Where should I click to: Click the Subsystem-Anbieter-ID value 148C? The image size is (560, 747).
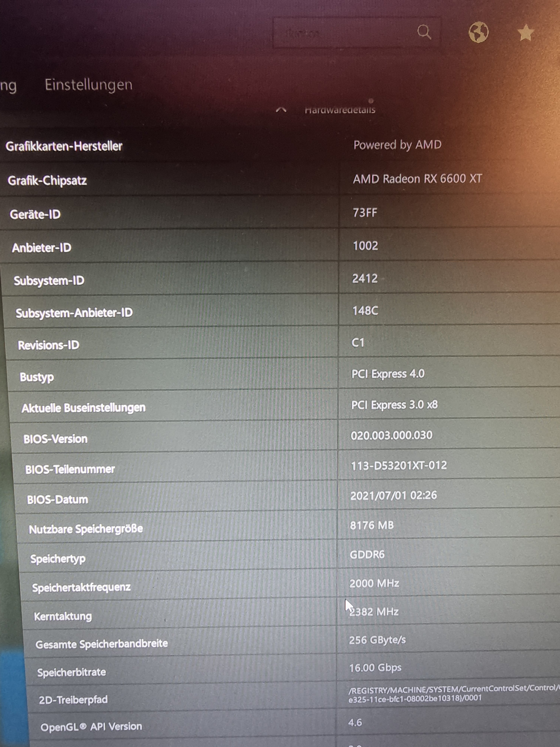pos(365,311)
